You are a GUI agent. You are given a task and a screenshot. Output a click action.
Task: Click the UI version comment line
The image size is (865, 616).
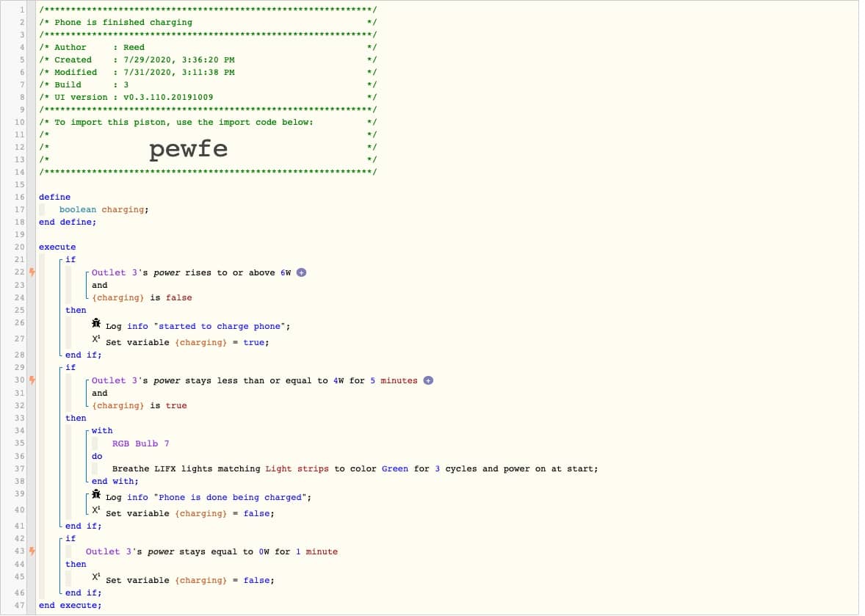tap(208, 97)
